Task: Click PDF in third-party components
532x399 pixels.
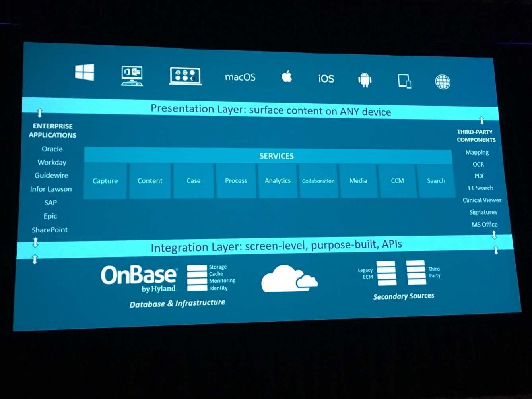Action: [x=480, y=176]
